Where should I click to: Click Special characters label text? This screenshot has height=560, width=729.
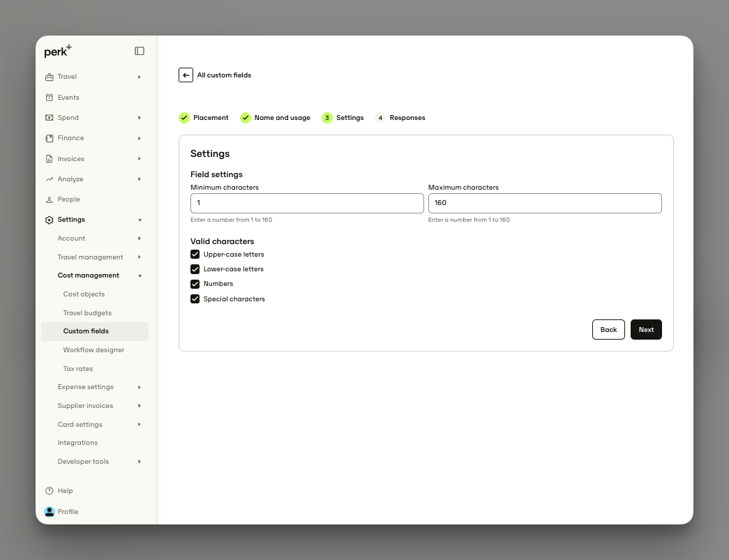(x=234, y=298)
